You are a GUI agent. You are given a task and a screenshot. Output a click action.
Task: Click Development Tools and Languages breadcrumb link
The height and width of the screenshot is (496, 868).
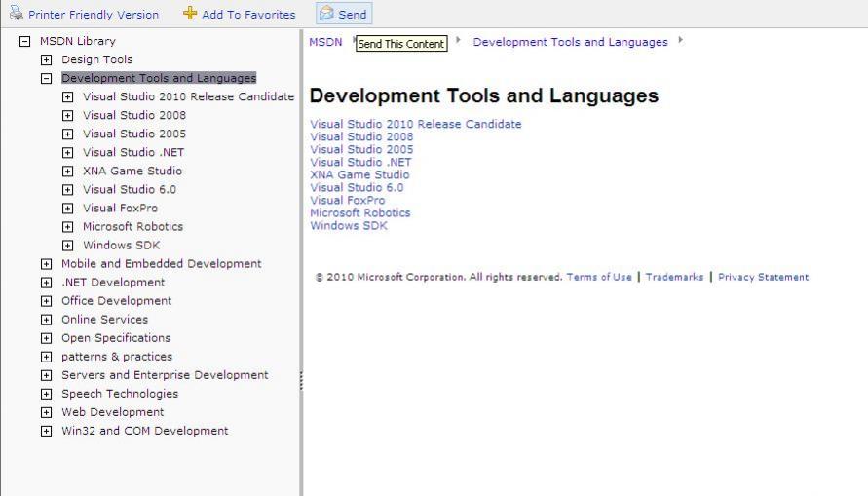[570, 42]
